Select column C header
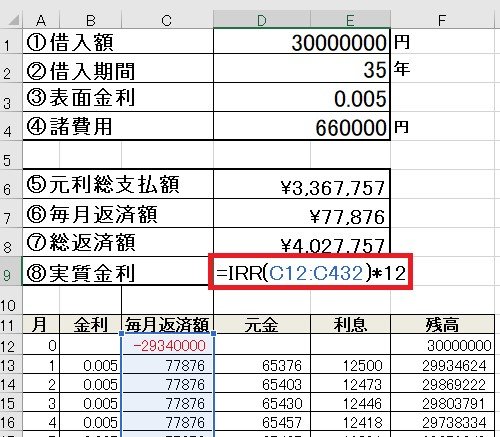The image size is (500, 437). click(x=167, y=20)
